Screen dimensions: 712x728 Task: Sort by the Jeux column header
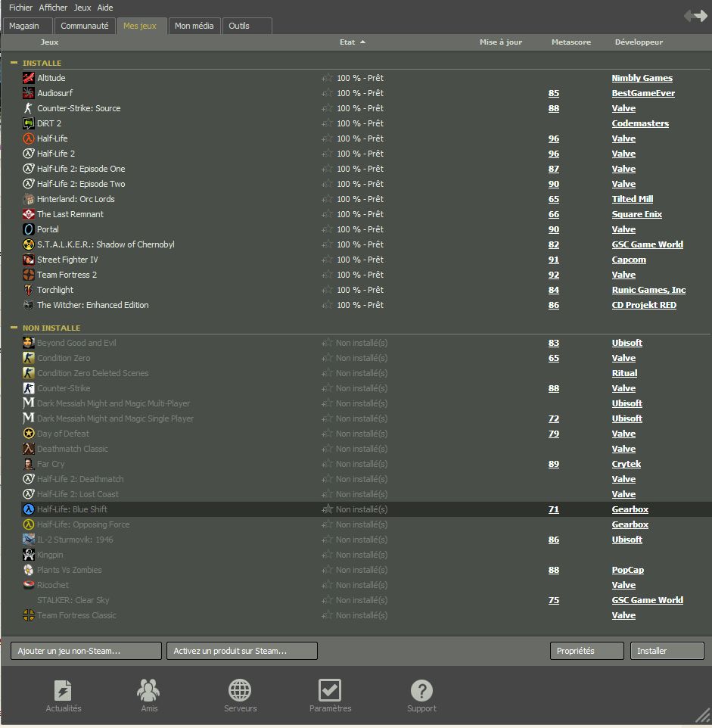pos(49,42)
